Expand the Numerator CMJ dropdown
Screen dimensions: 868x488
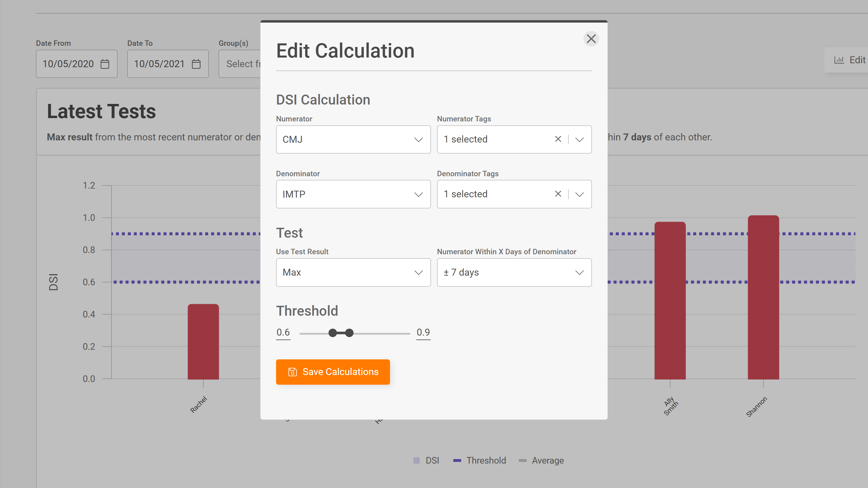point(353,139)
